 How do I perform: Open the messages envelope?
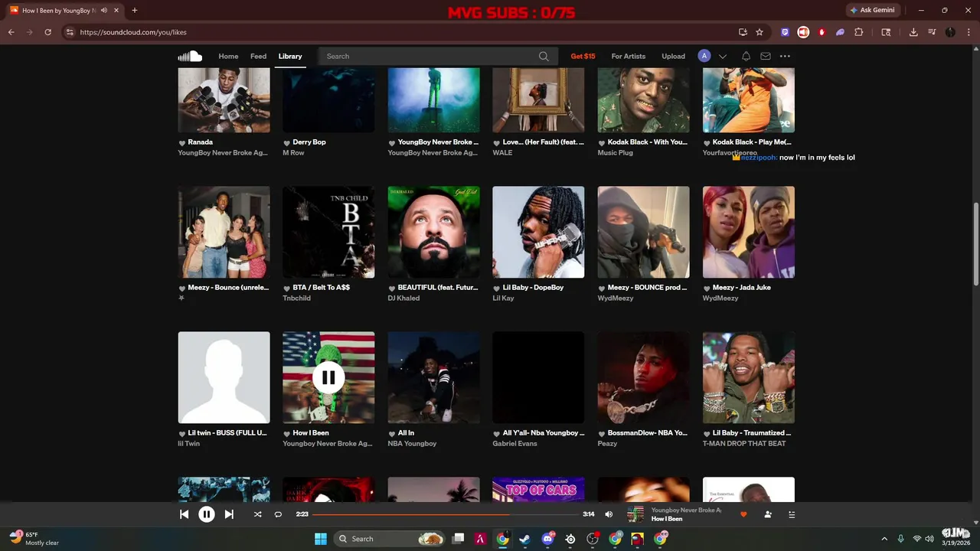click(766, 56)
